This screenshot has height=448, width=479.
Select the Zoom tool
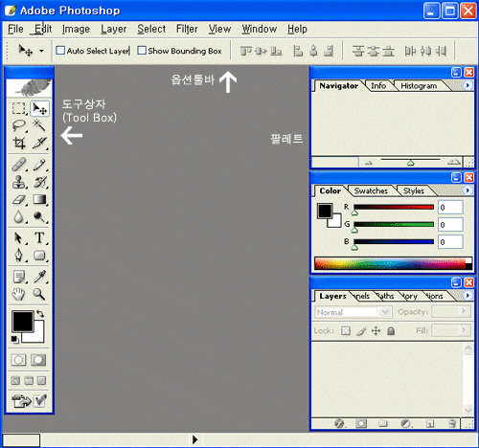click(39, 294)
